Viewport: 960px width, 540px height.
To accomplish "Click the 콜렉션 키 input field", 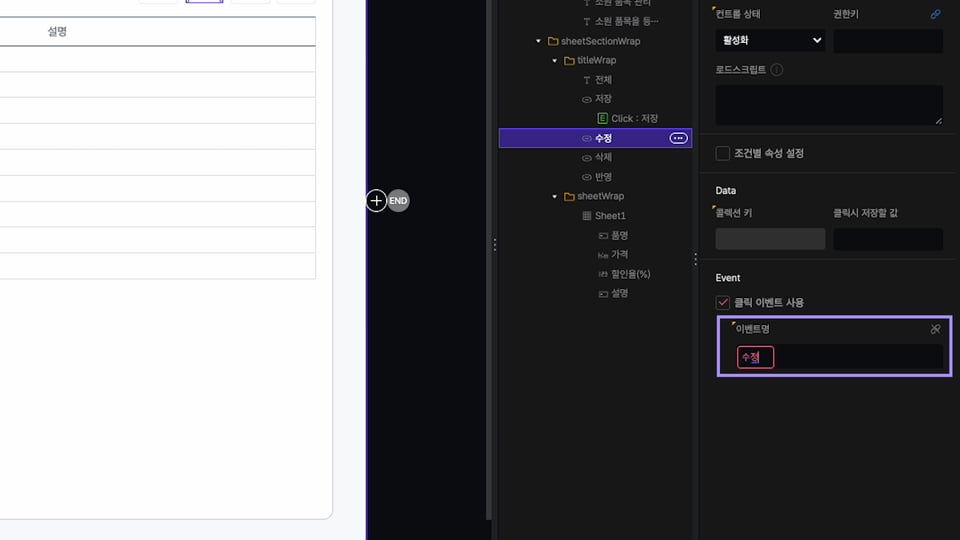I will pos(770,239).
